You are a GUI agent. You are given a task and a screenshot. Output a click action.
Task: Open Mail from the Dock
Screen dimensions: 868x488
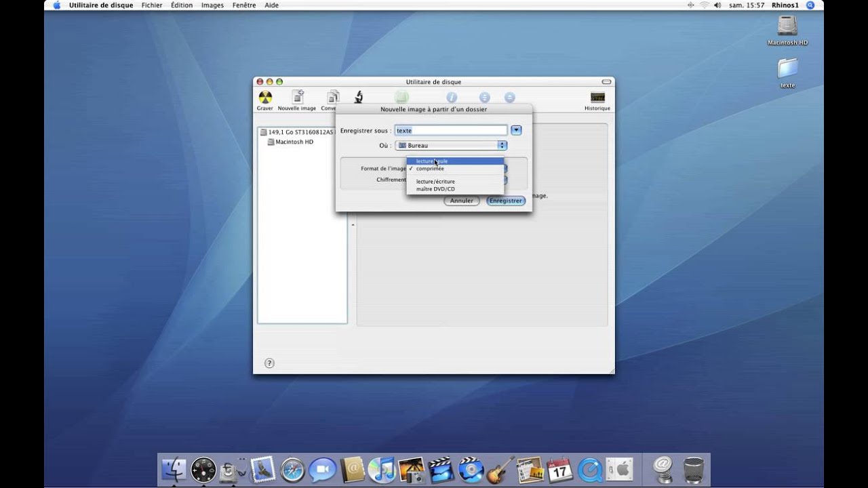[x=262, y=469]
